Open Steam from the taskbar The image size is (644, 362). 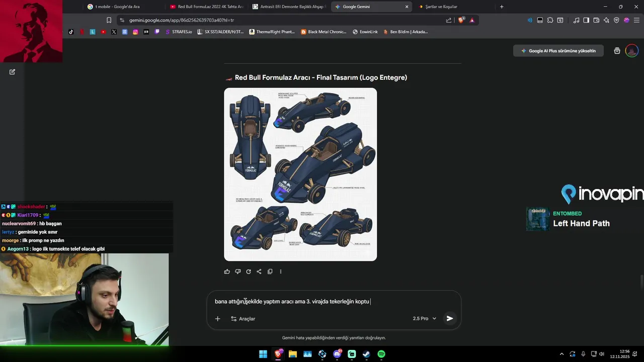click(367, 354)
